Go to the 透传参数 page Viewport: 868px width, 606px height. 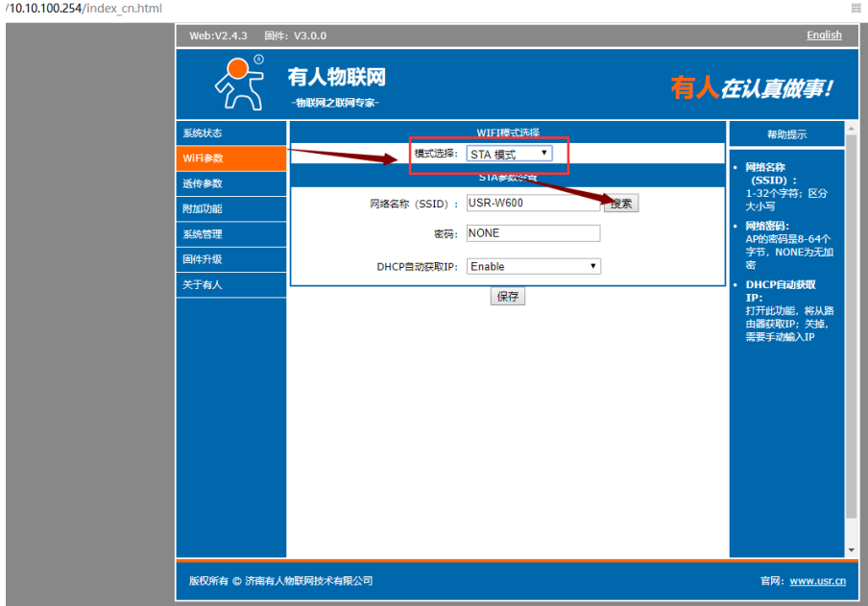(x=230, y=183)
